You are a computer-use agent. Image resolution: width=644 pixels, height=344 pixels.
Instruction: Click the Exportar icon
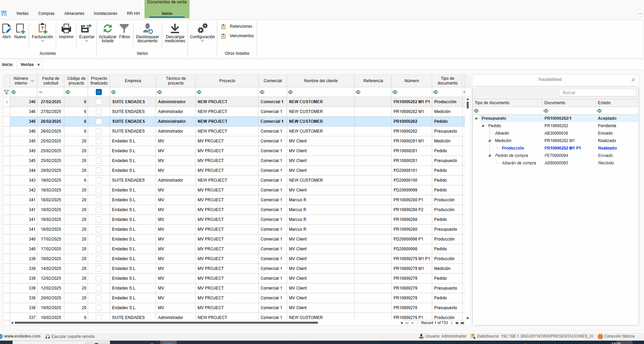tap(87, 28)
